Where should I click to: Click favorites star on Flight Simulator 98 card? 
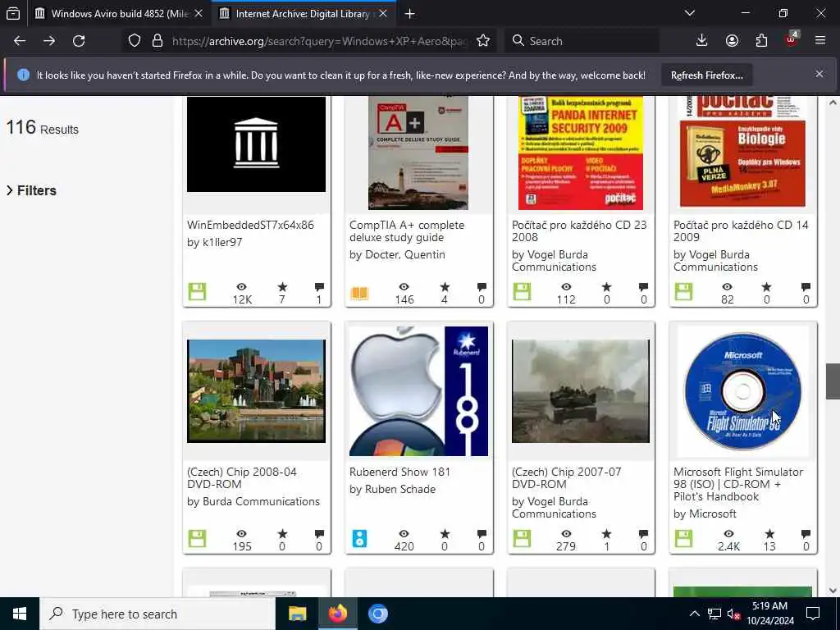tap(769, 533)
